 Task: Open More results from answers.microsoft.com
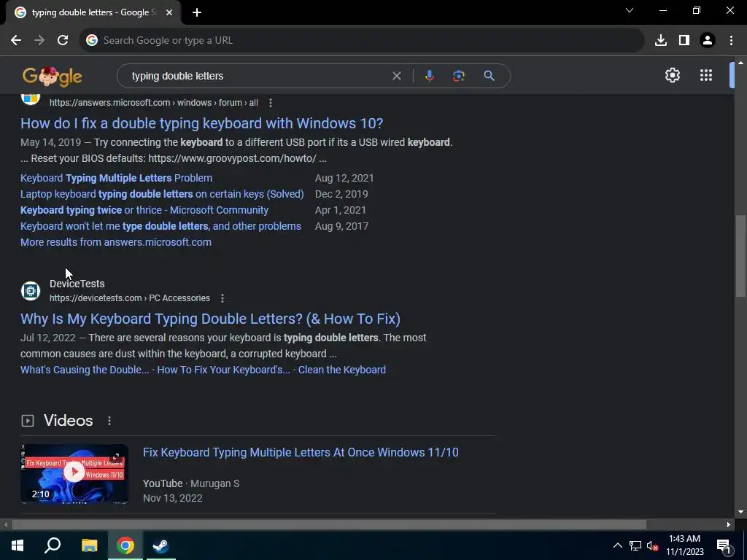pyautogui.click(x=116, y=242)
